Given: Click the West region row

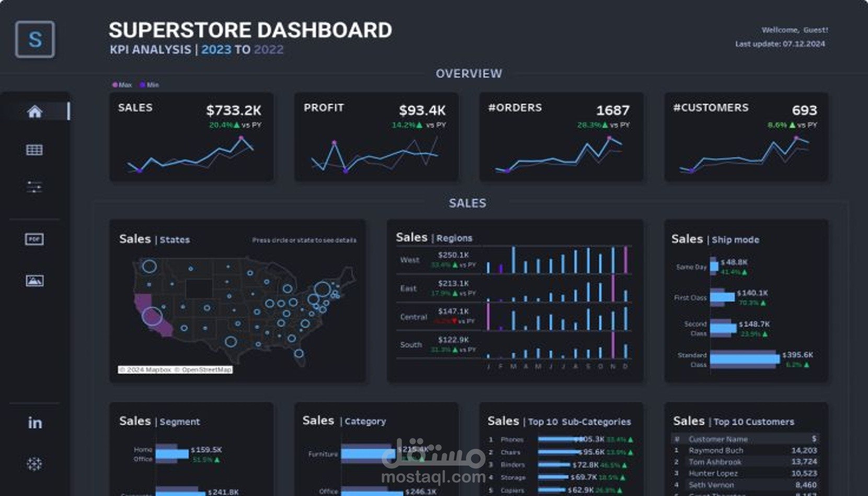Looking at the screenshot, I should coord(515,260).
